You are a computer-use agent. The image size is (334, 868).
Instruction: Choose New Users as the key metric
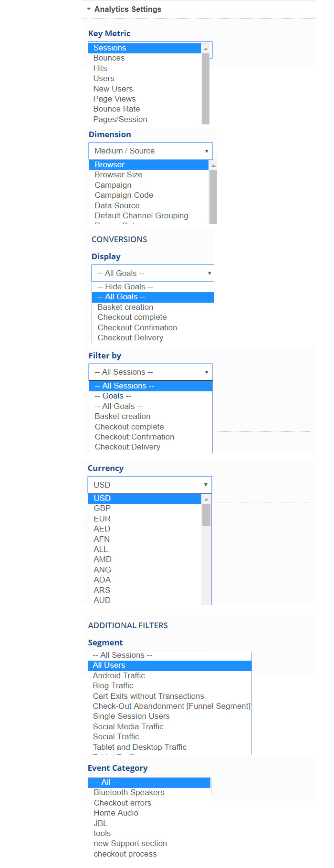113,89
